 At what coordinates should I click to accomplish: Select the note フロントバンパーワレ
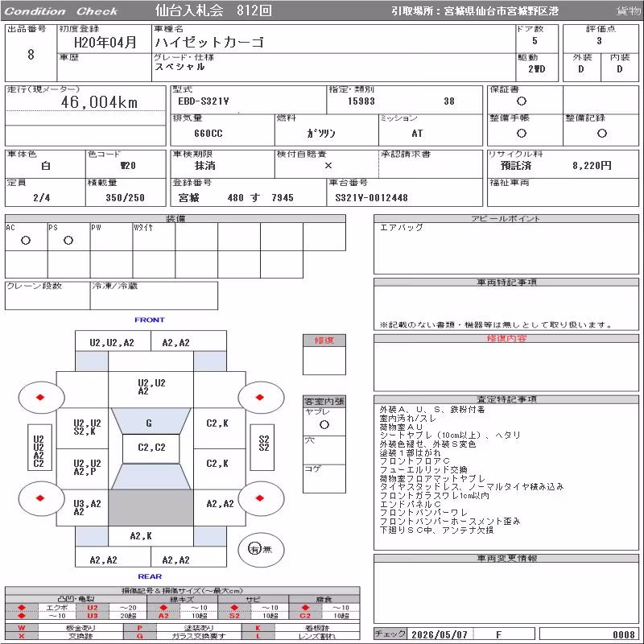[423, 513]
